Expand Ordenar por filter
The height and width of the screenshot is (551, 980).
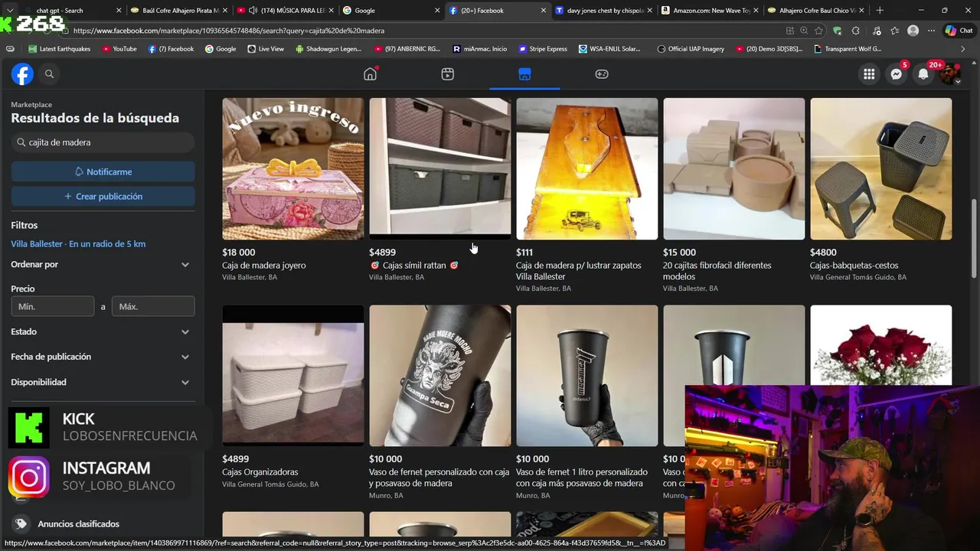(x=101, y=265)
